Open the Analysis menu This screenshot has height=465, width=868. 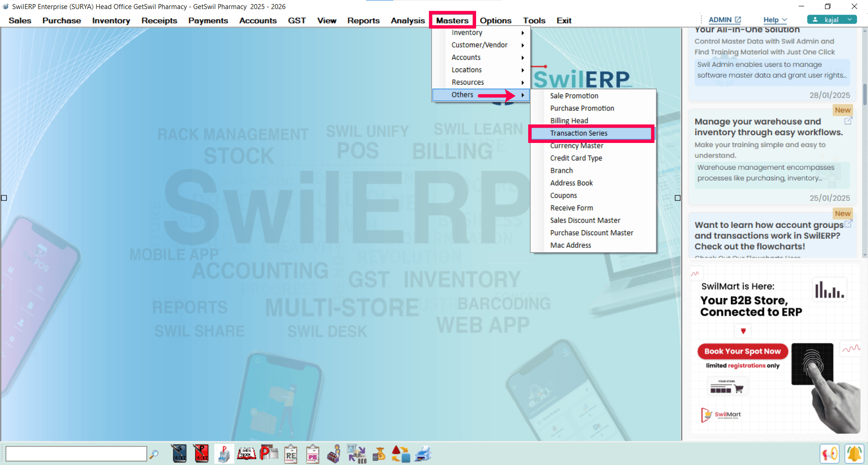click(408, 20)
